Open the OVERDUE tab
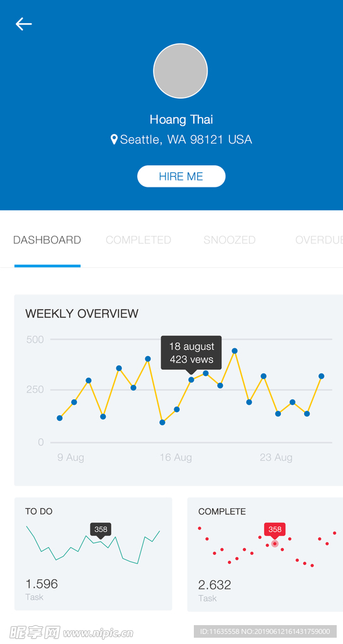This screenshot has width=343, height=644. (319, 240)
